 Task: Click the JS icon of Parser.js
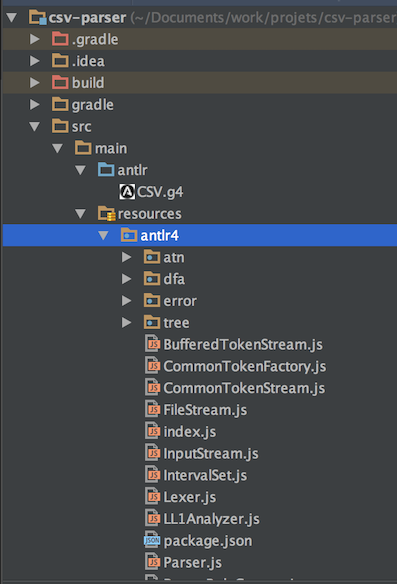[x=152, y=562]
